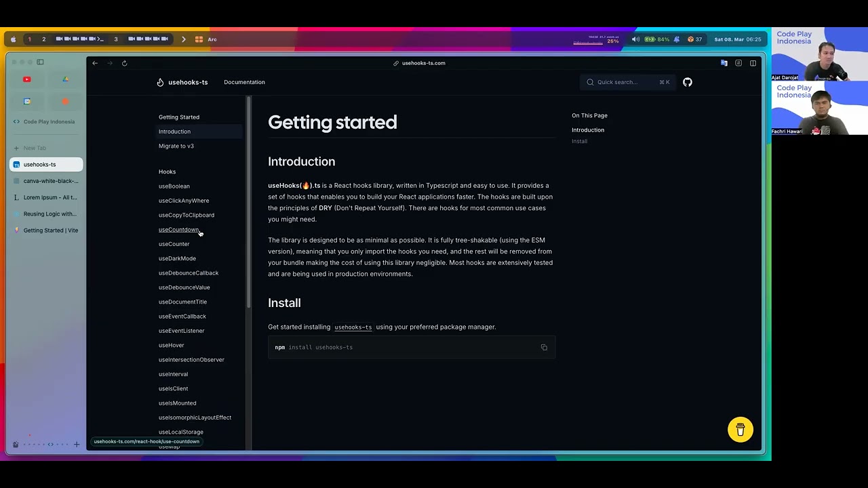The width and height of the screenshot is (868, 488).
Task: Open the pinned orange circle favorite
Action: coord(65,102)
